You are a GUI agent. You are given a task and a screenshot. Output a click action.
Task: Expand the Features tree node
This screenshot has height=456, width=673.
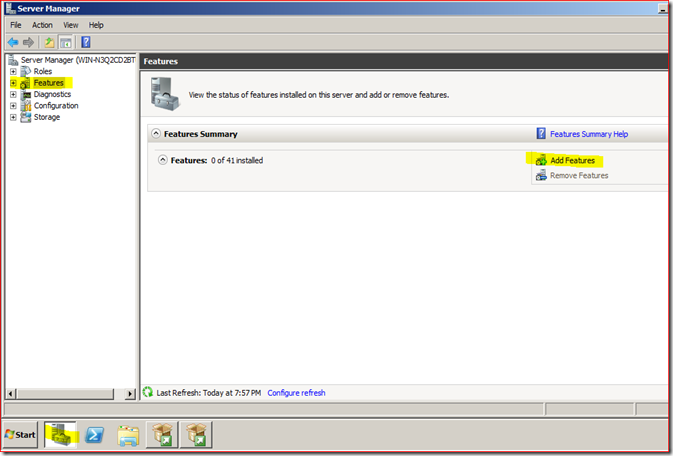[13, 83]
